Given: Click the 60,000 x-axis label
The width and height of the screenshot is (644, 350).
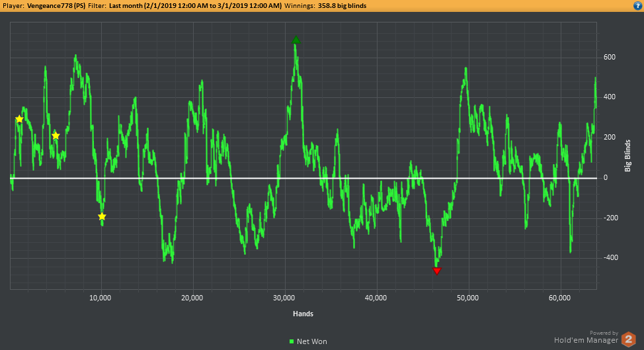Looking at the screenshot, I should 560,298.
